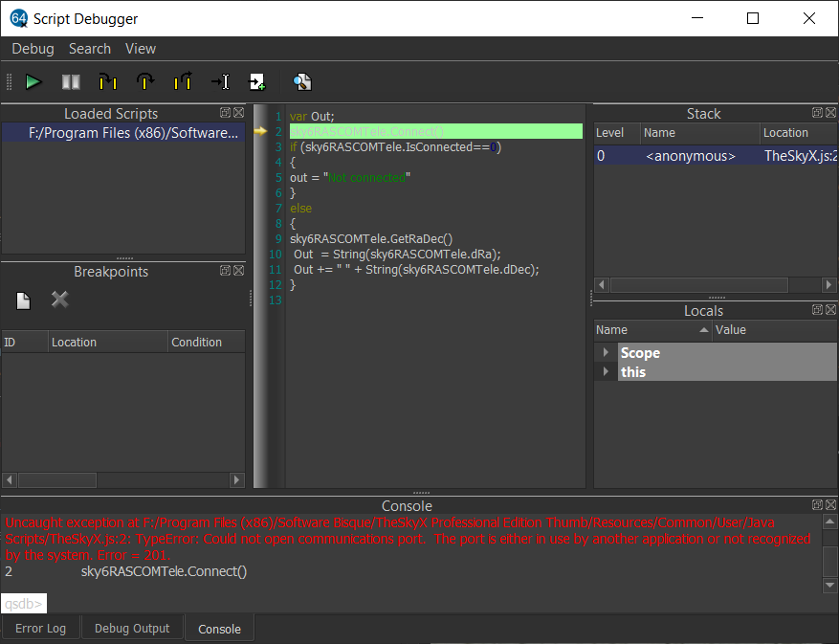Click the Condition column header in Breakpoints
This screenshot has width=839, height=644.
(207, 342)
